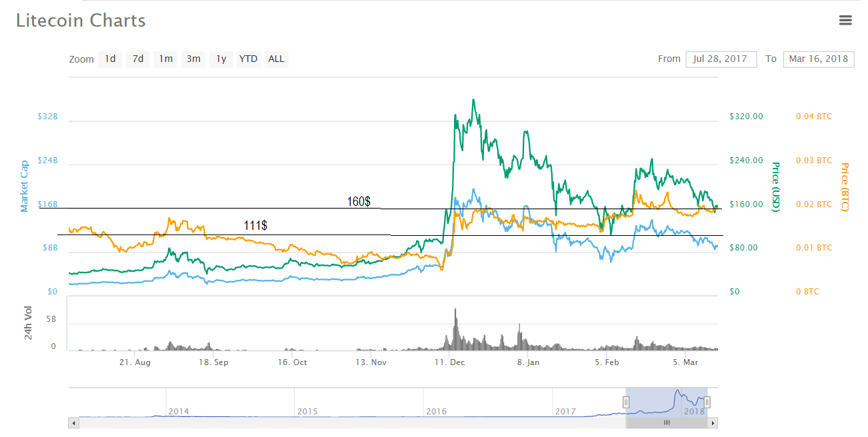Set zoom to 3m
This screenshot has height=437, width=868.
pos(193,59)
